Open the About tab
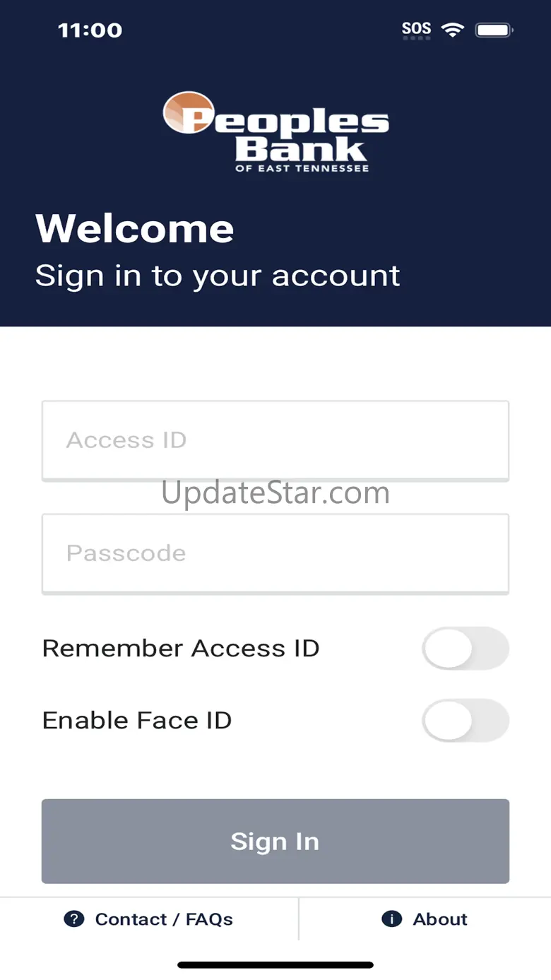Screen dimensions: 551x980 (425, 919)
